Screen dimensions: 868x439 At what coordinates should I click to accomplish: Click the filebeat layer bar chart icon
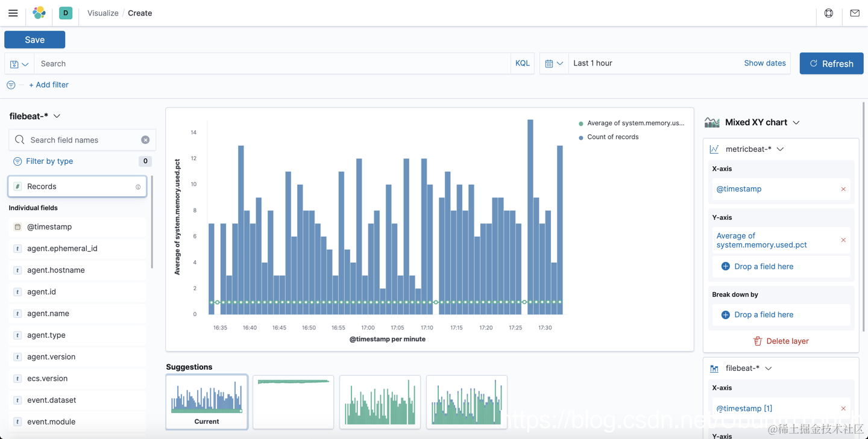(x=714, y=369)
